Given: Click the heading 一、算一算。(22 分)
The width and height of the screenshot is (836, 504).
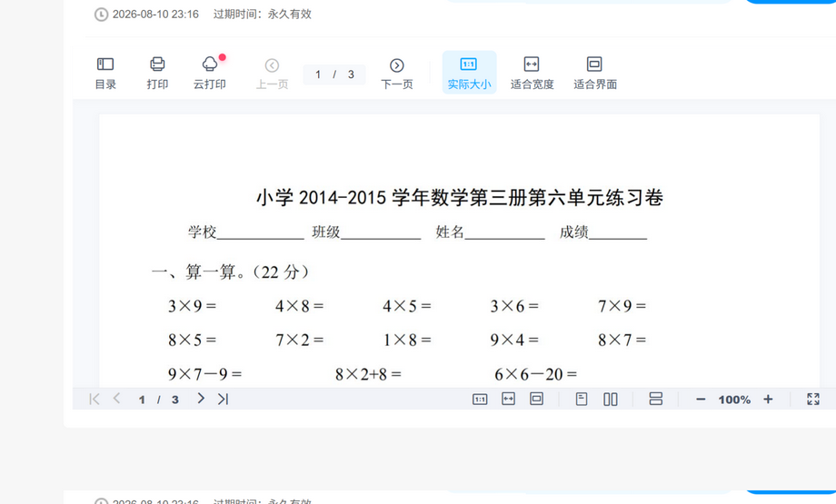Looking at the screenshot, I should click(230, 272).
